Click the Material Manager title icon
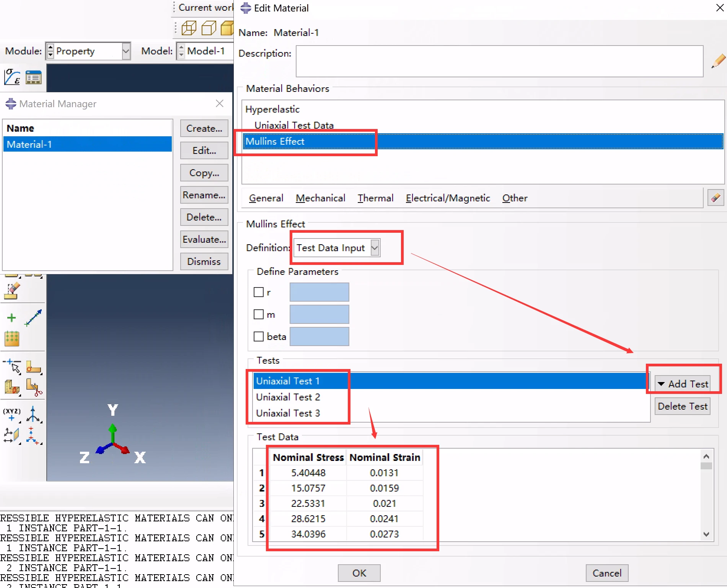 pos(11,104)
